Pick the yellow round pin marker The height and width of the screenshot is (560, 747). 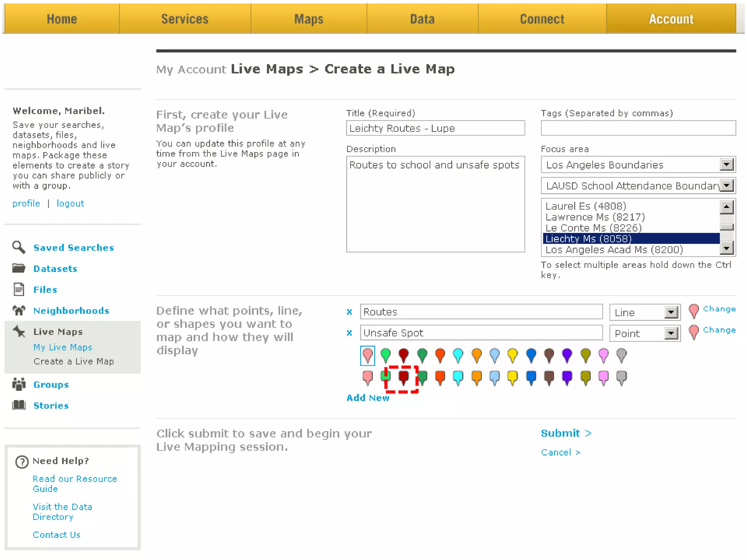[x=512, y=355]
